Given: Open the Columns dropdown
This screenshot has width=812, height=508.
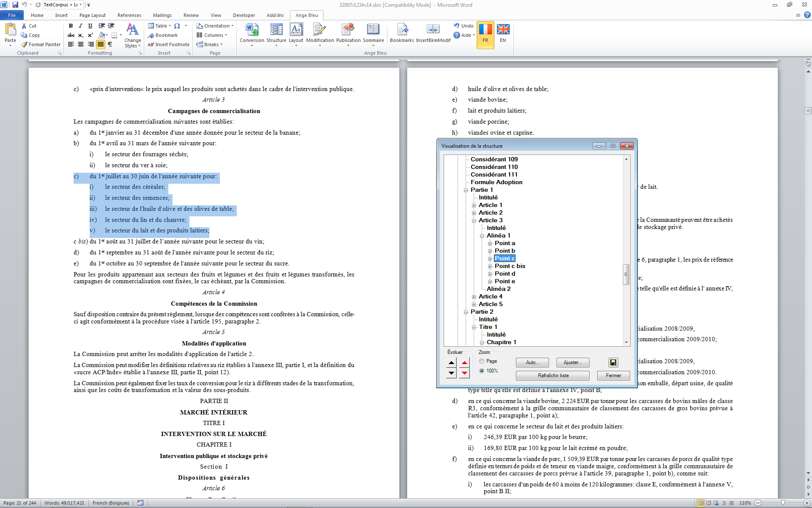Looking at the screenshot, I should (x=212, y=35).
